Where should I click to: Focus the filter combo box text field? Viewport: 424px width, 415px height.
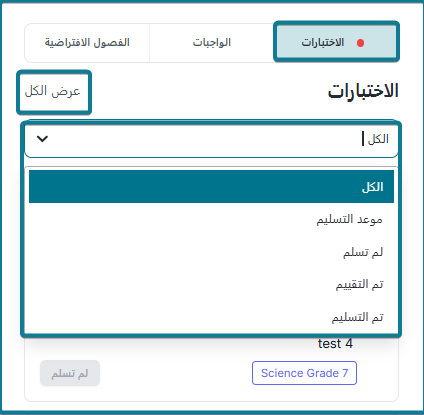211,139
